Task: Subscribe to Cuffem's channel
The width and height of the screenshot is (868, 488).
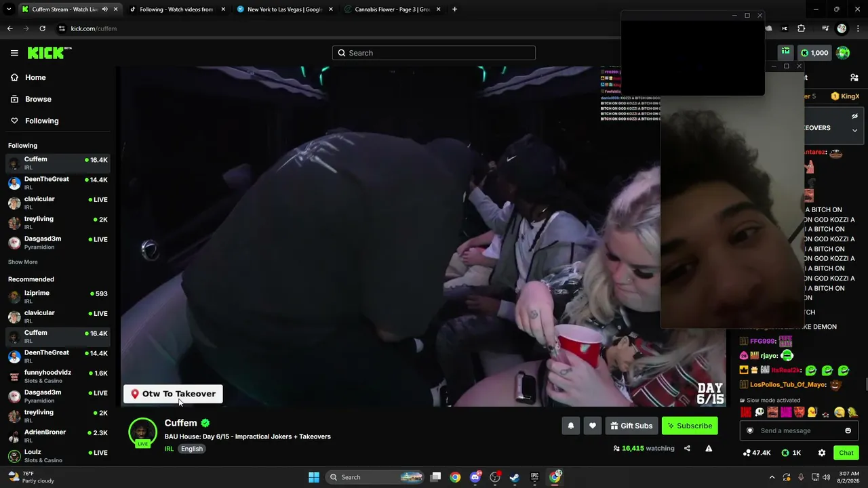Action: pyautogui.click(x=690, y=426)
